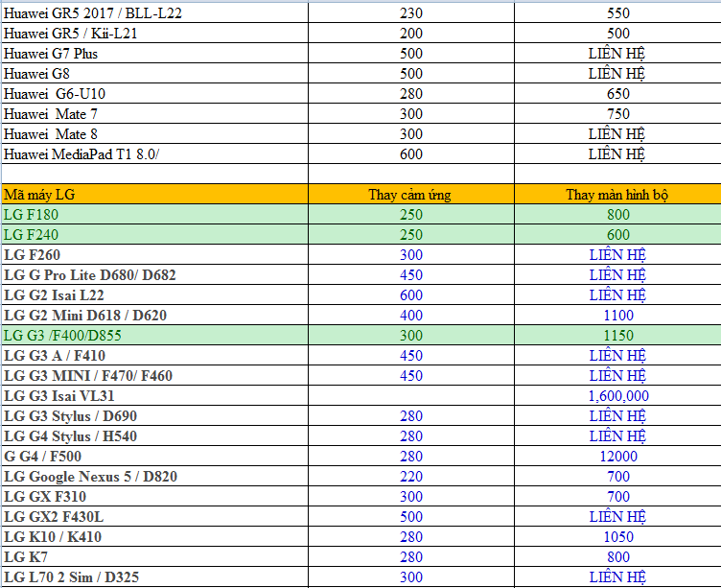The width and height of the screenshot is (721, 588).
Task: Click screen price 600 in the LG F240 row
Action: pyautogui.click(x=617, y=235)
